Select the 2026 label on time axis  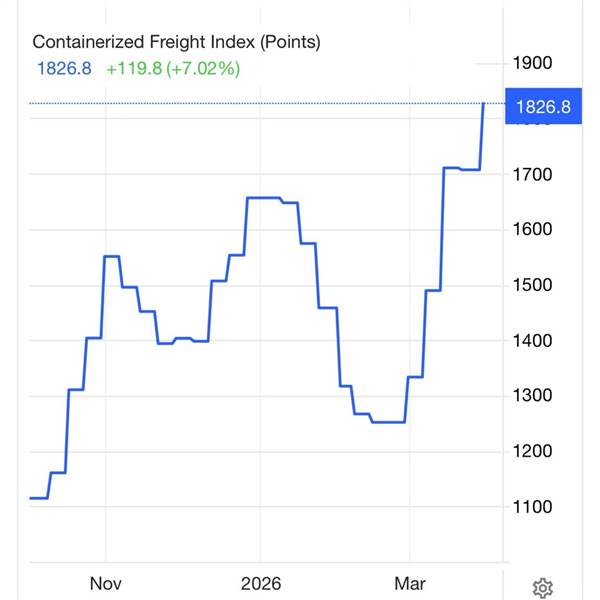[260, 583]
